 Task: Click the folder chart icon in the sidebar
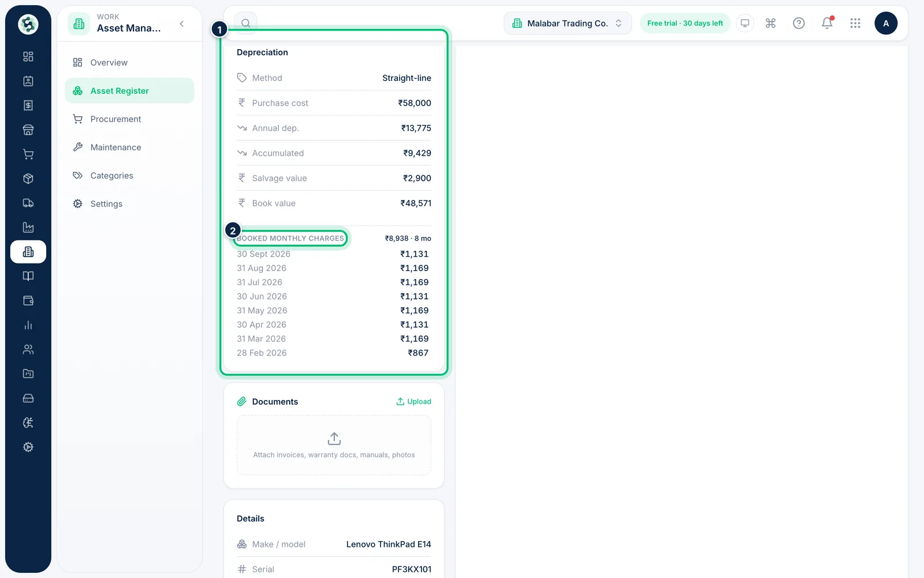[28, 374]
